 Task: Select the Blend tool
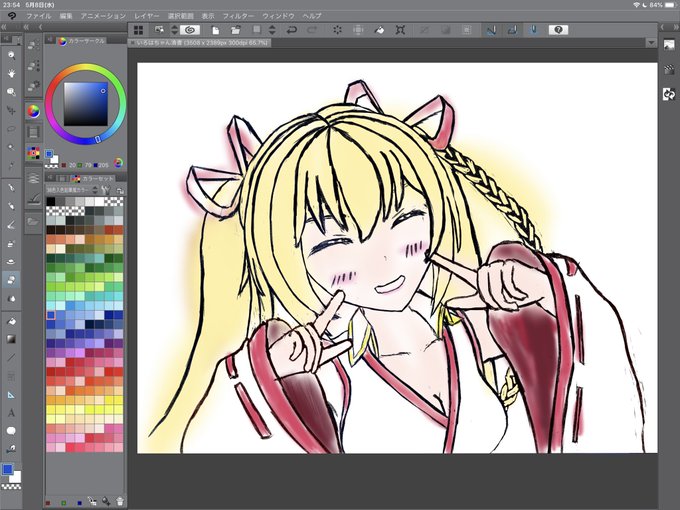[x=11, y=298]
